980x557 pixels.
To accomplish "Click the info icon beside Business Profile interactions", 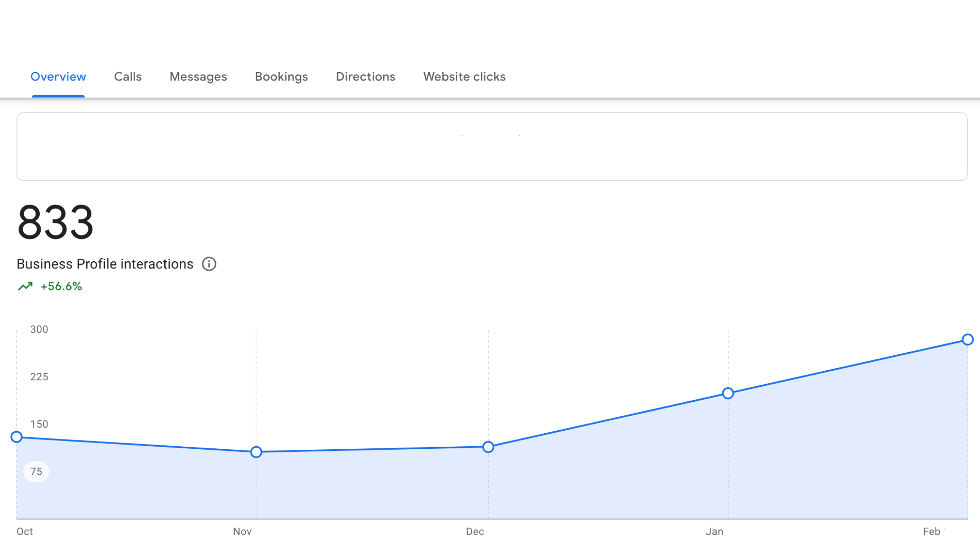I will (x=209, y=264).
